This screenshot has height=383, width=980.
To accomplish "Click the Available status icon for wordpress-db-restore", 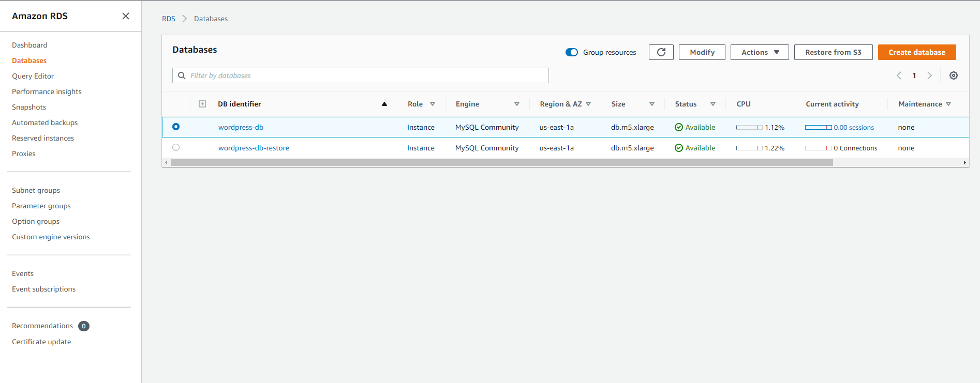I will pos(679,148).
